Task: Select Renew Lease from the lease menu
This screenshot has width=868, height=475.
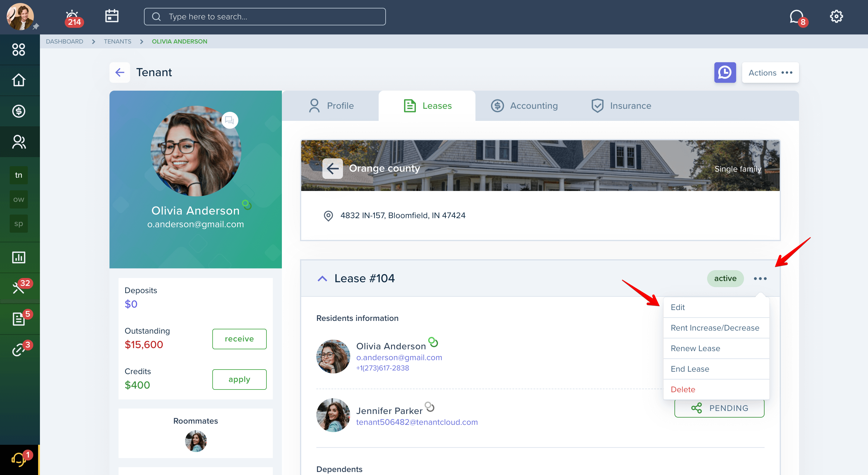Action: point(716,348)
